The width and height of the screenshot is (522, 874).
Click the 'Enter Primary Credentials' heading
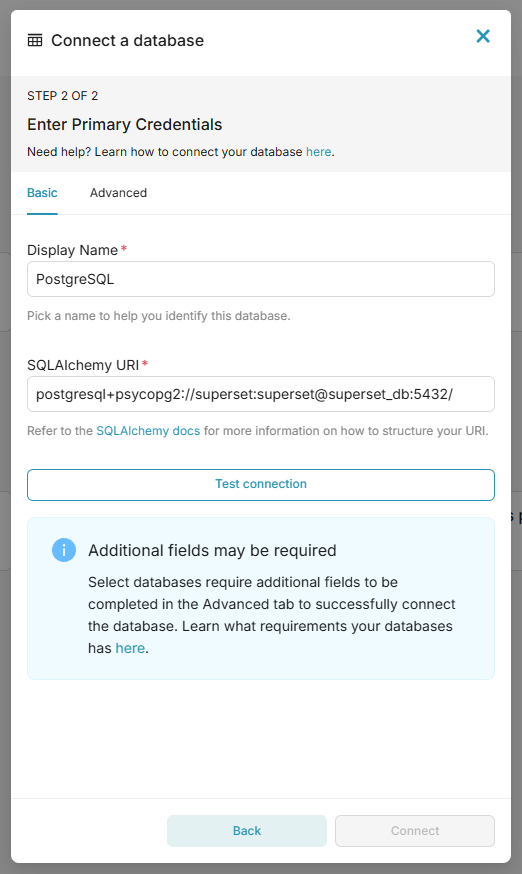tap(125, 124)
